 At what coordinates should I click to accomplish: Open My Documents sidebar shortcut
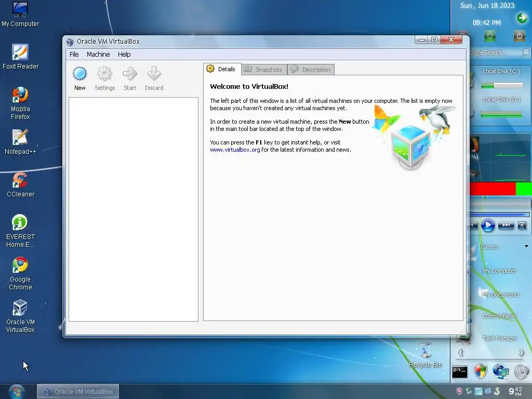pos(500,295)
